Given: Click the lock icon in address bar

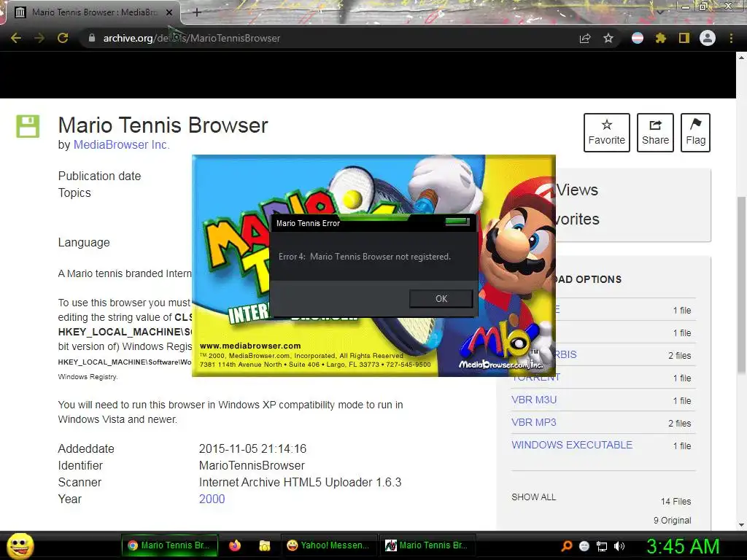Looking at the screenshot, I should 91,38.
